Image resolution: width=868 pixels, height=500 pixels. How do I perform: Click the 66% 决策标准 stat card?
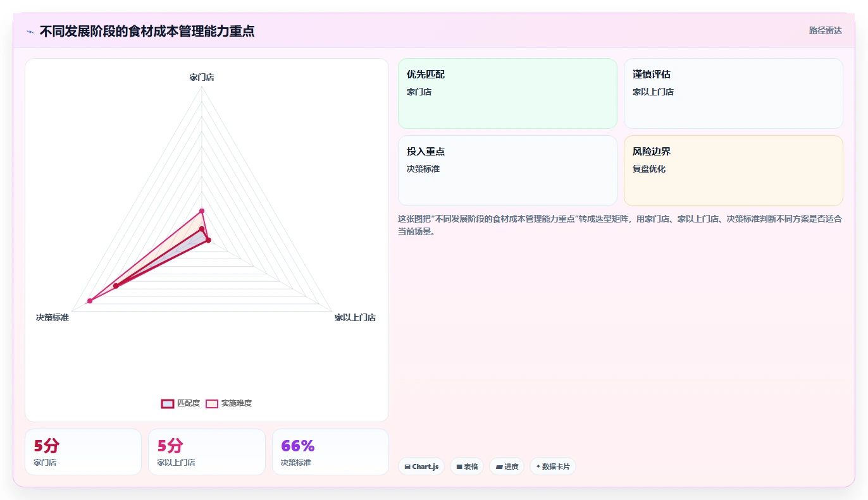click(x=330, y=452)
